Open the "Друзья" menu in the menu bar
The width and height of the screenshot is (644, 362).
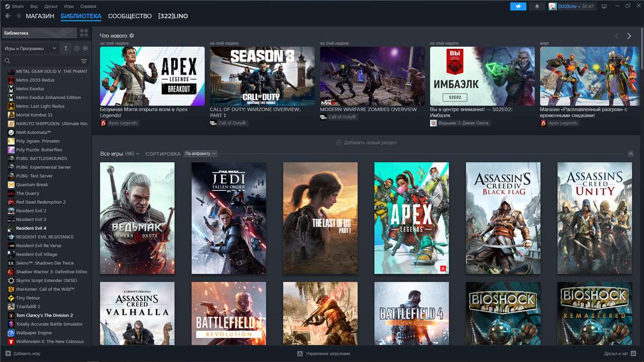click(51, 6)
